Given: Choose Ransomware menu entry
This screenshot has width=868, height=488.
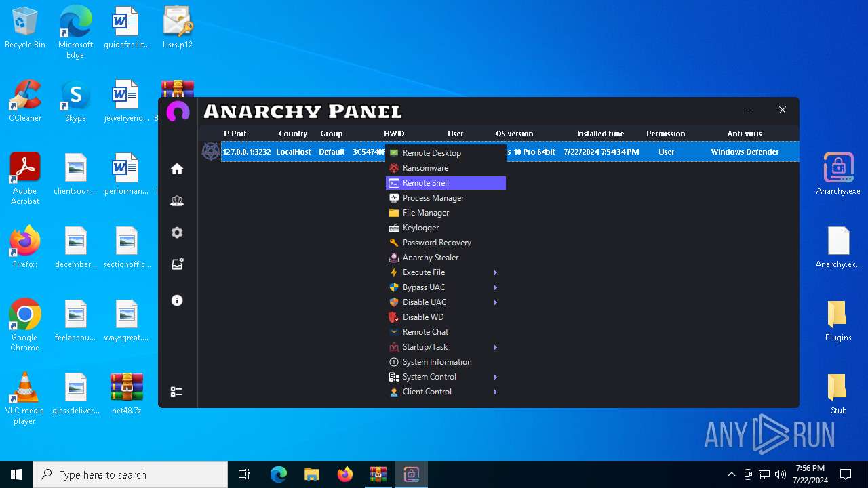Looking at the screenshot, I should click(446, 168).
